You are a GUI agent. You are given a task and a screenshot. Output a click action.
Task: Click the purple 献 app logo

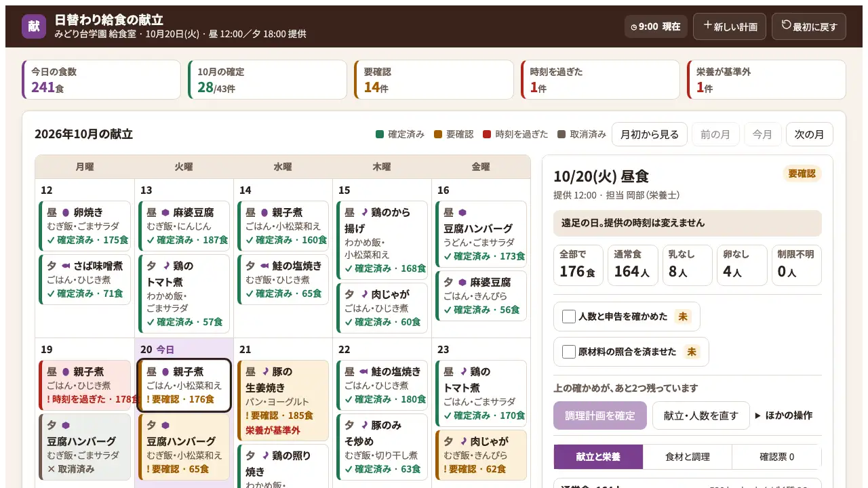(x=34, y=26)
